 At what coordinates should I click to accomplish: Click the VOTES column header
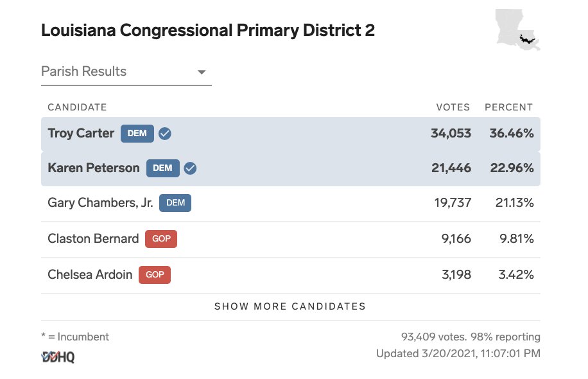[453, 107]
